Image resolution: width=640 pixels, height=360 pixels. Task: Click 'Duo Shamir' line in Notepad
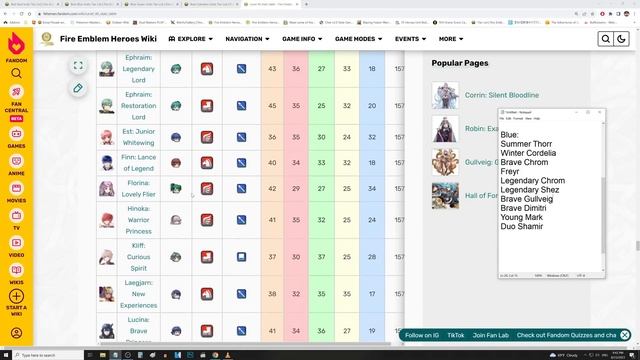click(522, 227)
